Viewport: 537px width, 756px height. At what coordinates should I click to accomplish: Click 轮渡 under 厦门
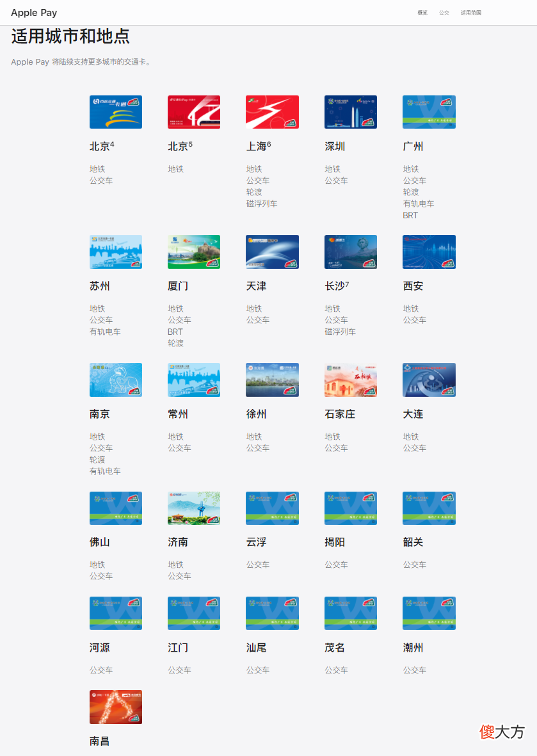pos(175,343)
